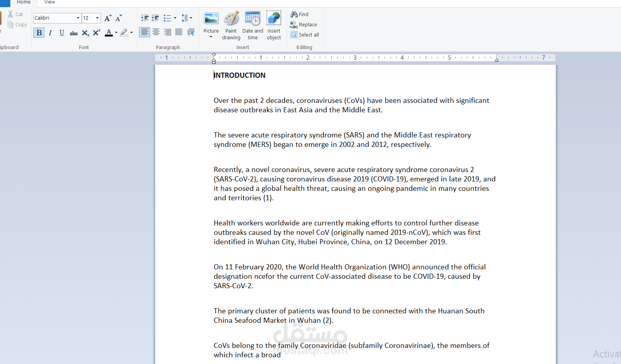Insert Date and time
The image size is (621, 364).
253,26
